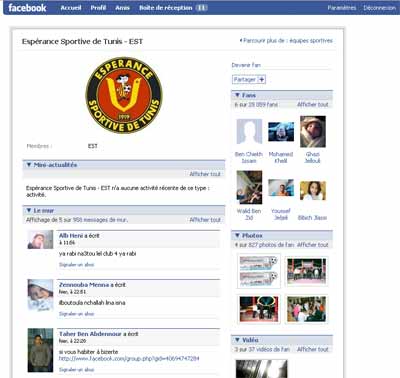The image size is (400, 378).
Task: Open Amis in the navigation bar
Action: point(122,8)
